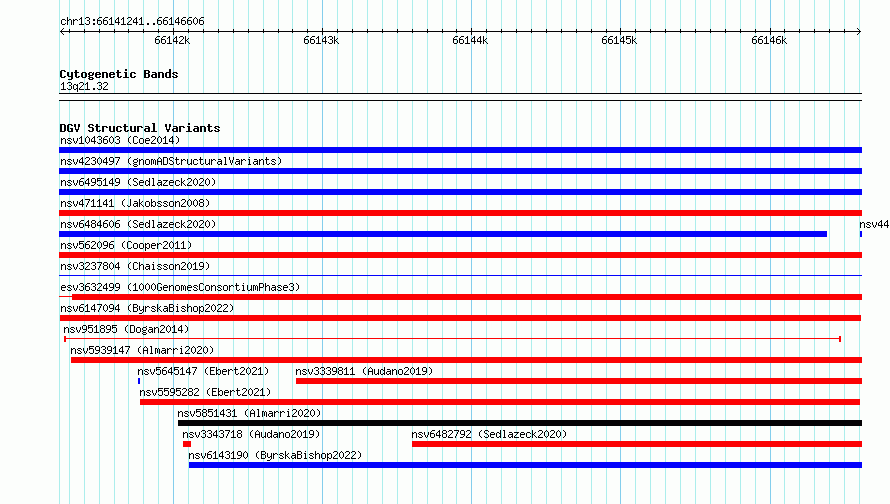
Task: Click the right arrowhead of the ruler
Action: [859, 32]
